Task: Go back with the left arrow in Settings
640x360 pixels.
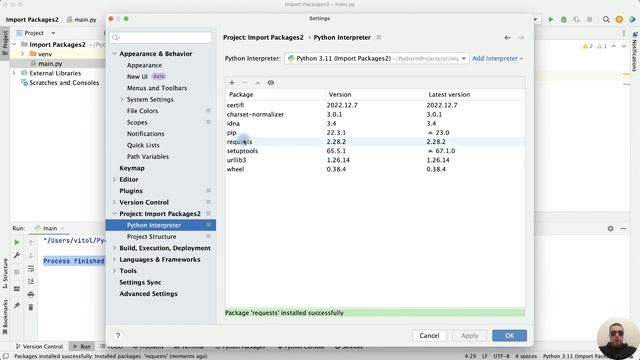Action: tap(507, 38)
